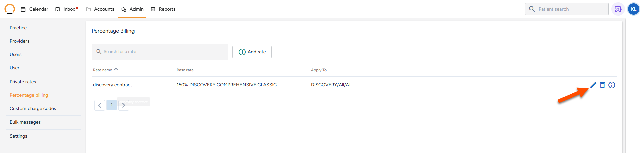The width and height of the screenshot is (644, 153).
Task: Go to next page arrow
Action: click(x=124, y=105)
